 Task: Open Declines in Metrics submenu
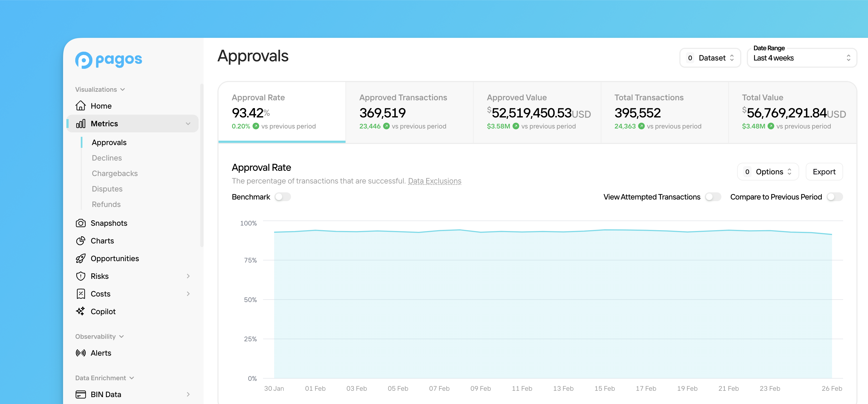[107, 158]
